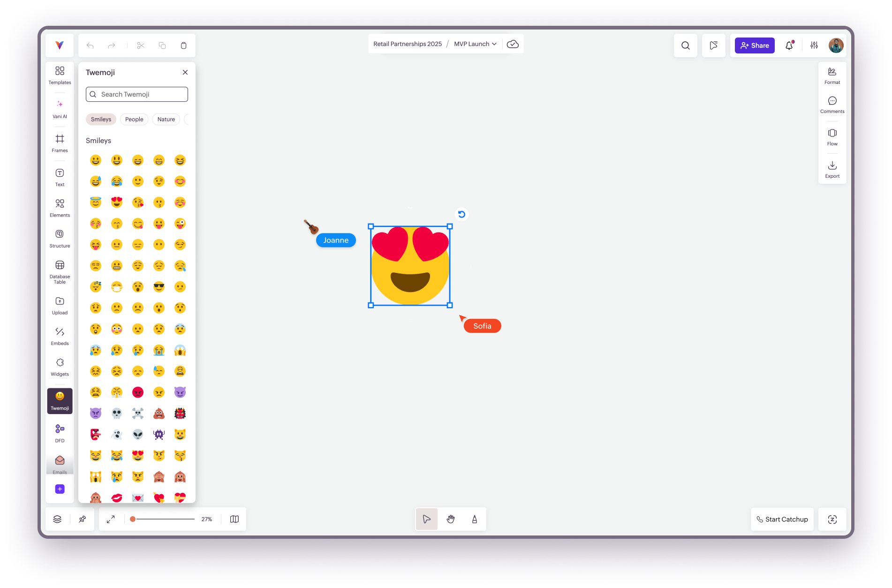Close the Twemoji panel
This screenshot has width=892, height=588.
185,72
